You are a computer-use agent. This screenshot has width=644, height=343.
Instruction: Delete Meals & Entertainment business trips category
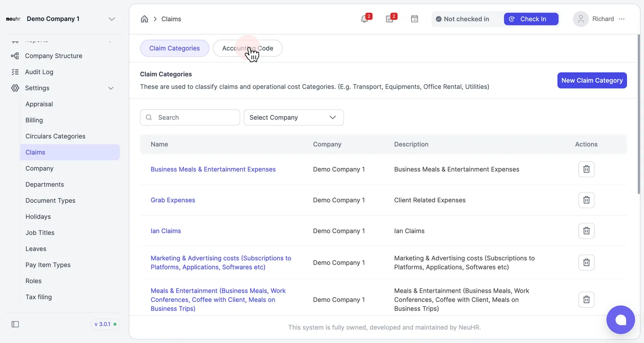(586, 300)
